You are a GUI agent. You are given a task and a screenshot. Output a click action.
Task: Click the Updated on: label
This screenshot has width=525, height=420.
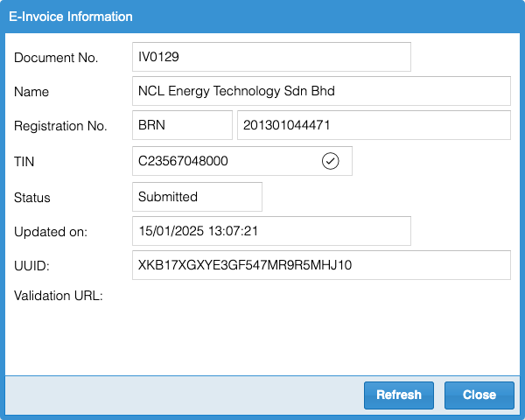51,232
